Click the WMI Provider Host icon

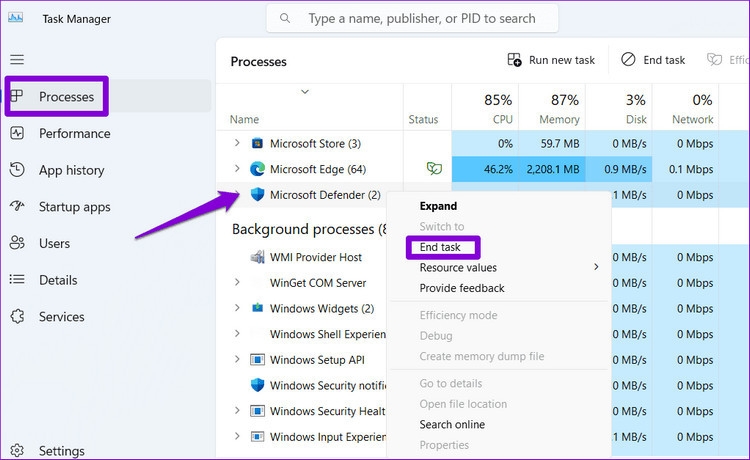(258, 257)
